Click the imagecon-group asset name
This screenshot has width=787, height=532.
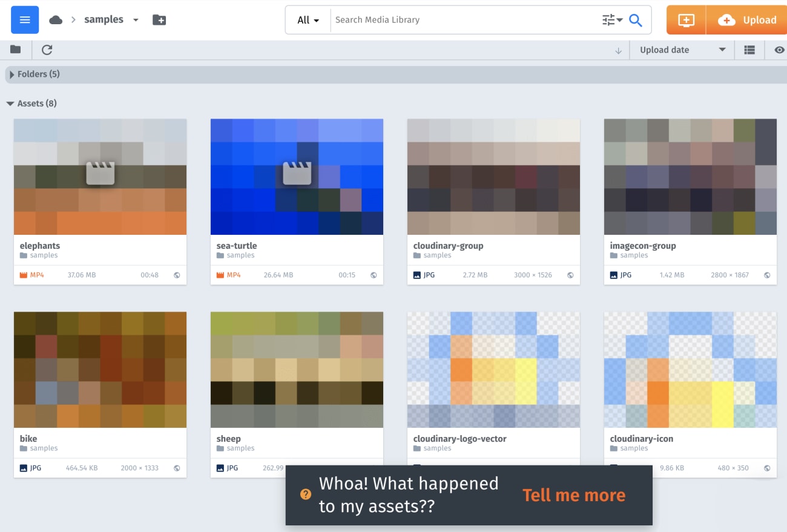pyautogui.click(x=643, y=246)
